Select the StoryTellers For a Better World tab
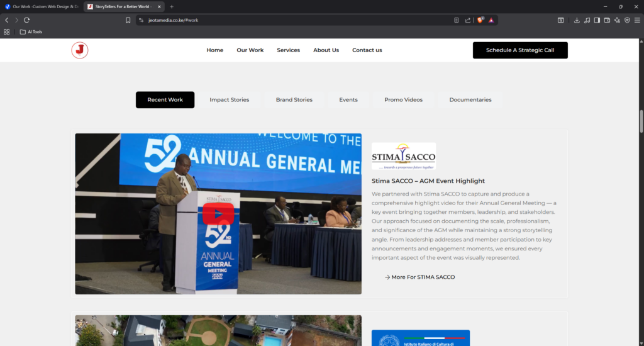Viewport: 644px width, 346px height. tap(124, 6)
